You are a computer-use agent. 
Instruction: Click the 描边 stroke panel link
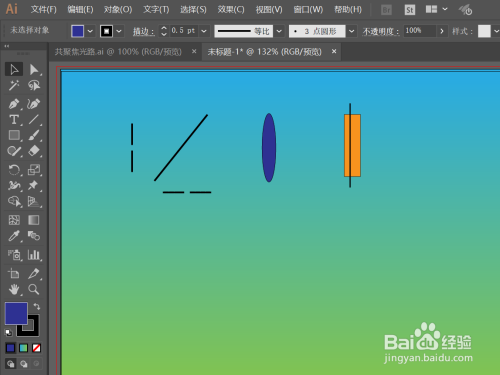point(144,32)
